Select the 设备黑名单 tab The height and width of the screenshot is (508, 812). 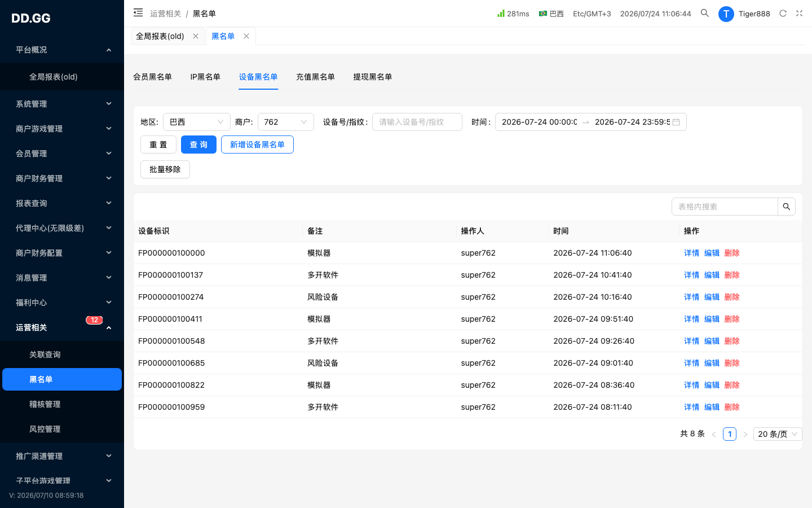pos(258,77)
